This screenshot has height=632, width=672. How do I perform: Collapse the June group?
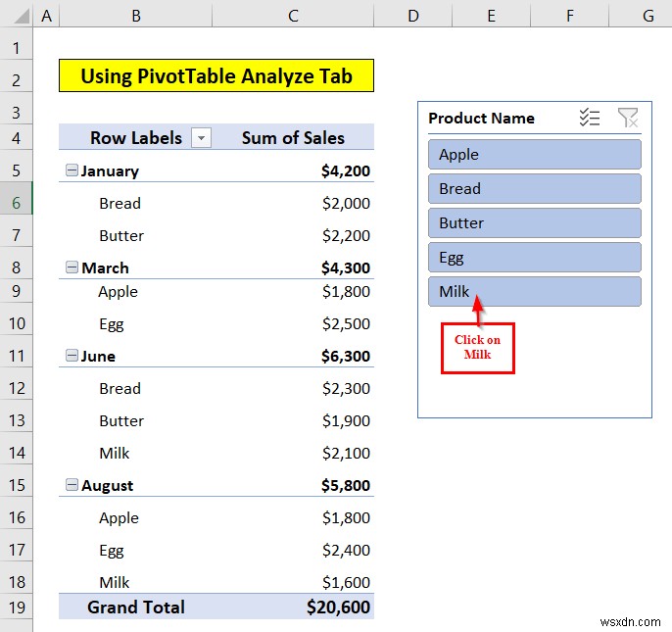[72, 355]
